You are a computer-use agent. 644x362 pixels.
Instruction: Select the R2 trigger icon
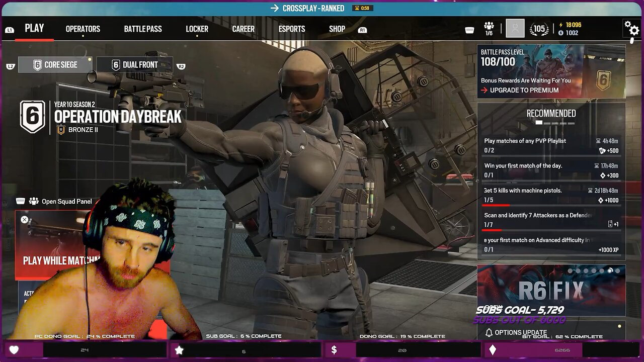point(181,66)
